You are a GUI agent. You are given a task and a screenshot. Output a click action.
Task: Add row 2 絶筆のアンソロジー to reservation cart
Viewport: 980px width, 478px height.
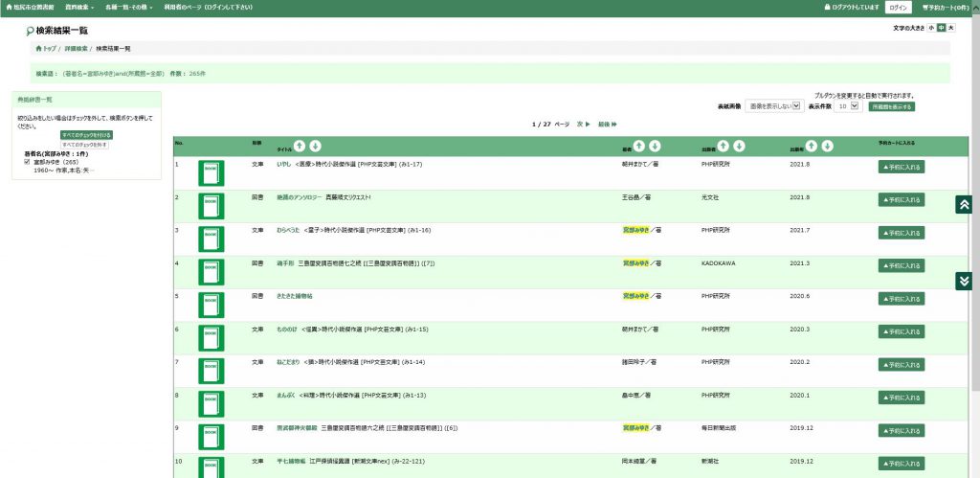[x=902, y=199]
